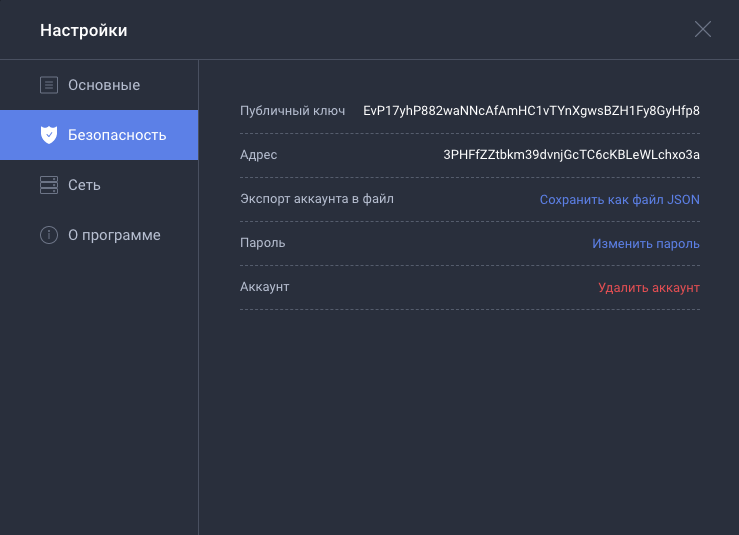Click the Пароль row label
Image resolution: width=739 pixels, height=535 pixels.
click(263, 243)
